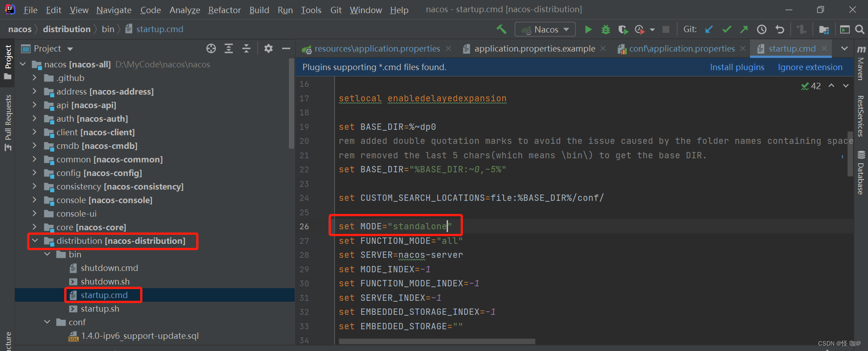Expand the .github folder
This screenshot has height=351, width=868.
click(x=34, y=78)
